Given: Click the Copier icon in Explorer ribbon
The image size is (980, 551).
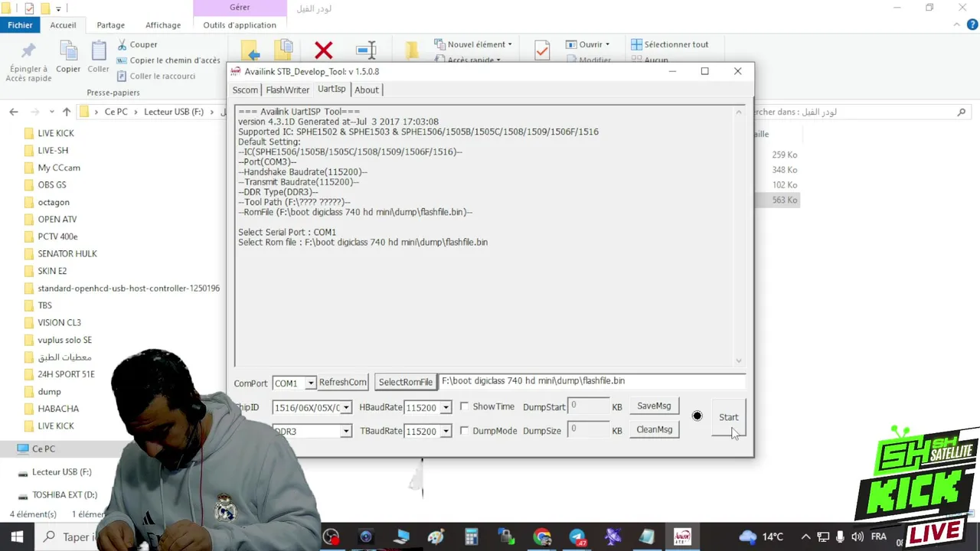Looking at the screenshot, I should [x=68, y=52].
